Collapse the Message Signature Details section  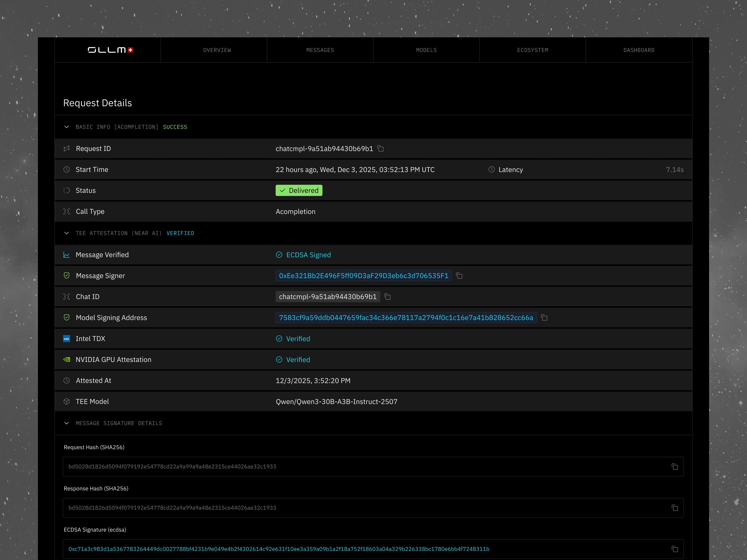67,423
